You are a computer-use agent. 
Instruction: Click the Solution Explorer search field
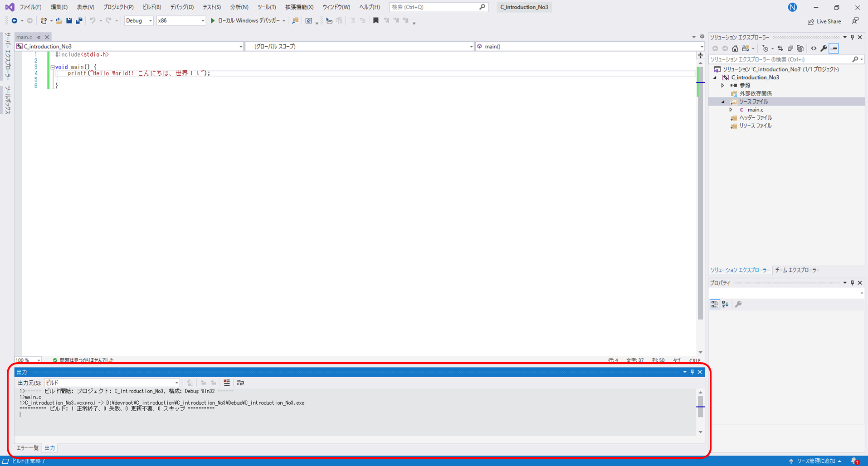coord(780,59)
